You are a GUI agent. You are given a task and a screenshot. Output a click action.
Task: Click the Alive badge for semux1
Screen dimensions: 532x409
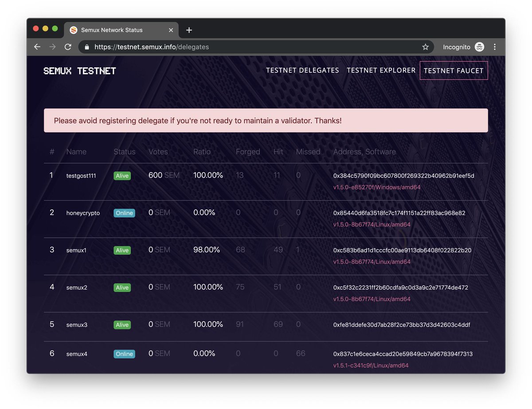[x=122, y=250]
